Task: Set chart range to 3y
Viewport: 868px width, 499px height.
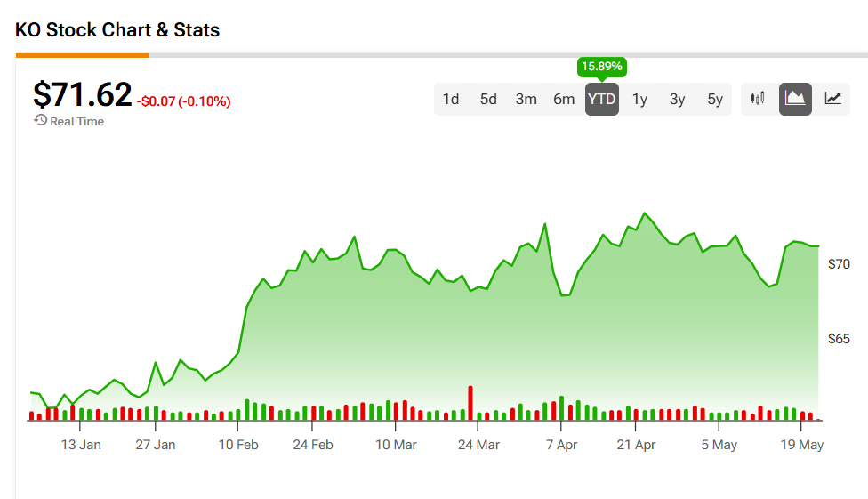Action: coord(677,99)
